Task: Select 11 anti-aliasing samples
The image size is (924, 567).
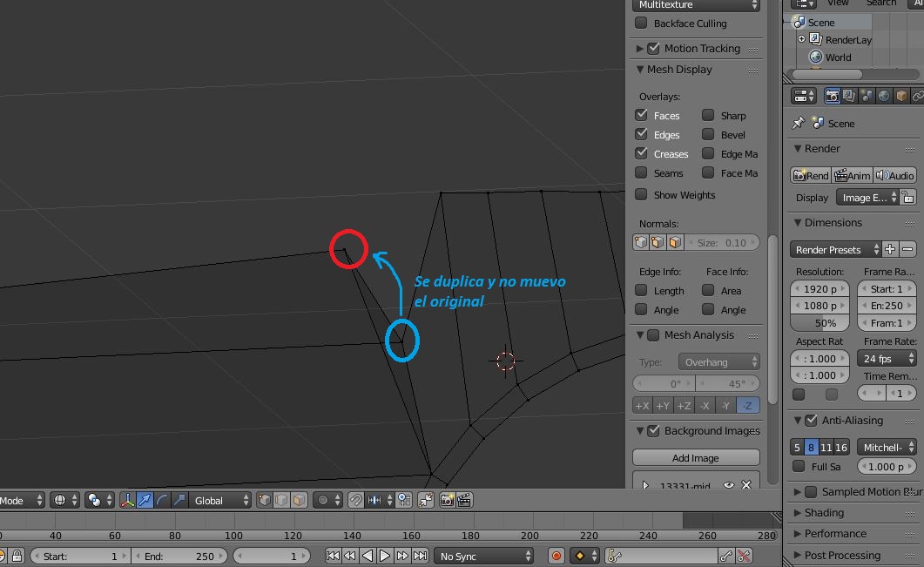Action: tap(826, 448)
